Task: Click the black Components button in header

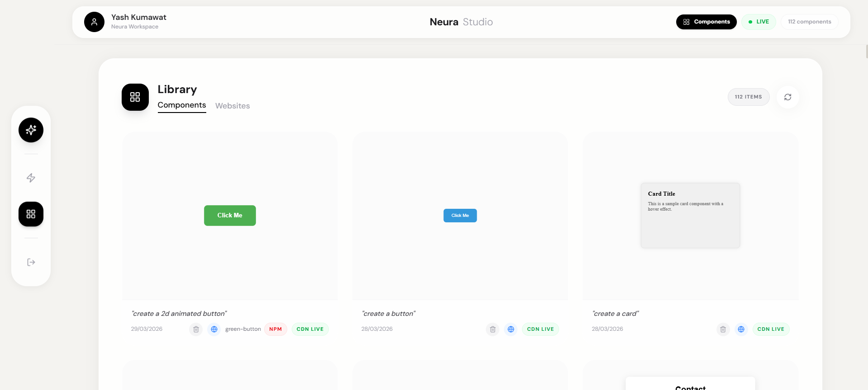Action: click(x=706, y=22)
